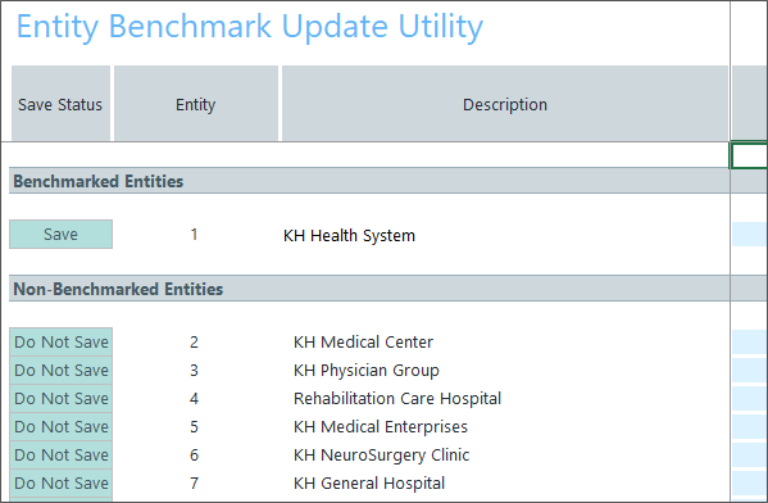Screen dimensions: 768x503
Task: Toggle Do Not Save for Rehabilitation Care Hospital
Action: 61,398
